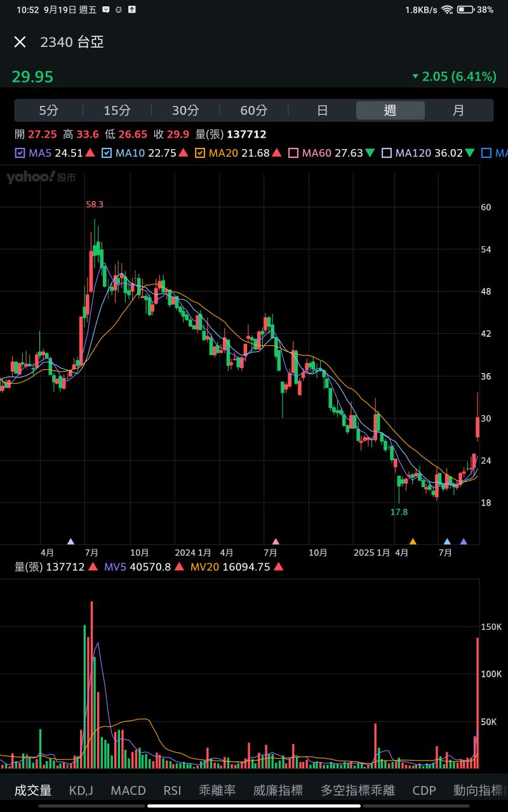Toggle the partially visible blue MA checkbox
508x812 pixels.
pos(486,153)
